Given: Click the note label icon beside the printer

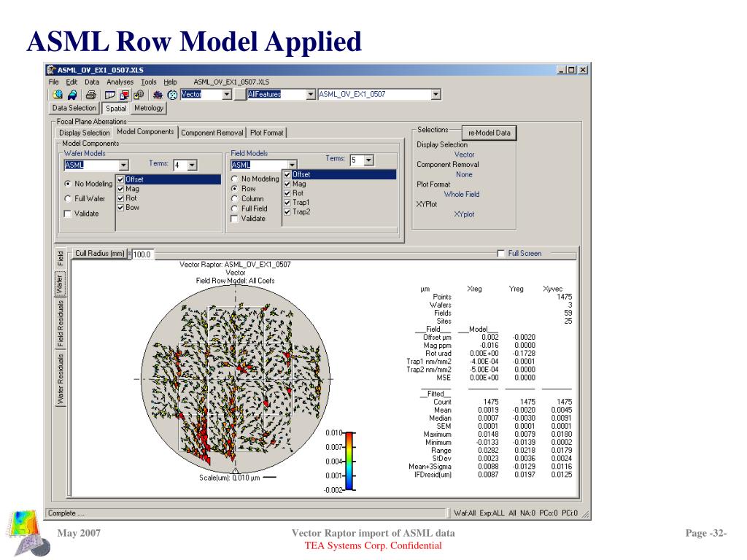Looking at the screenshot, I should coord(109,94).
